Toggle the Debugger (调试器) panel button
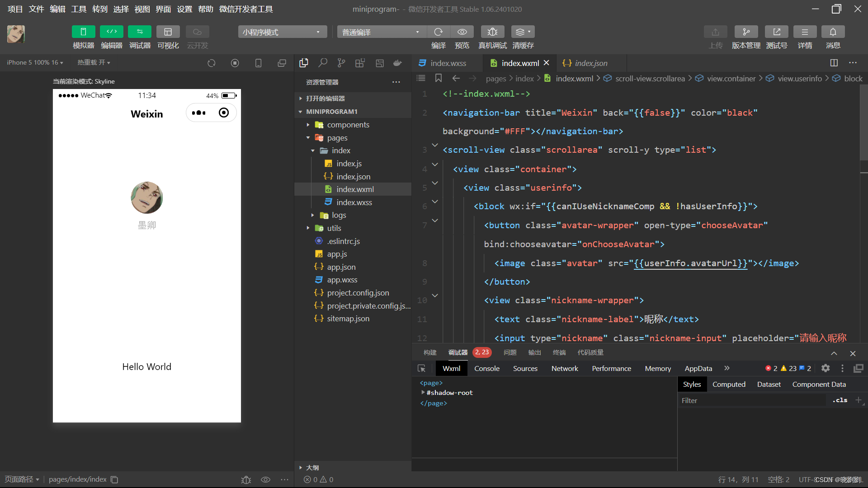868x488 pixels. click(140, 32)
